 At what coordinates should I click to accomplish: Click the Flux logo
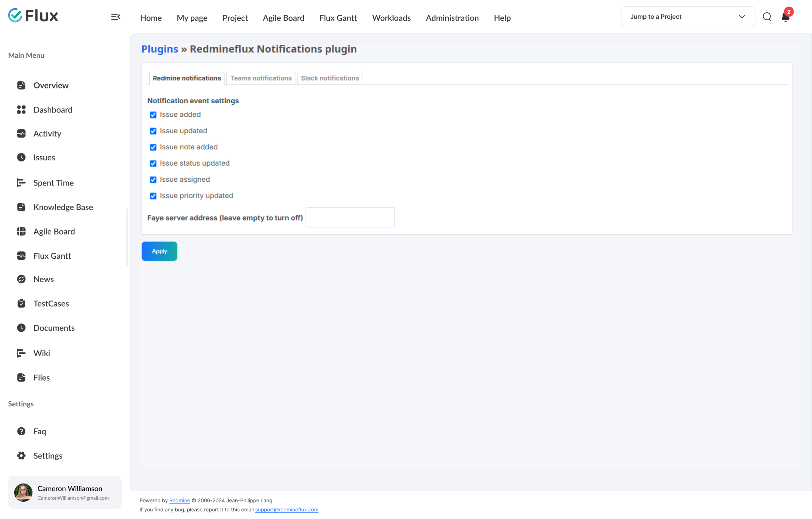point(33,16)
